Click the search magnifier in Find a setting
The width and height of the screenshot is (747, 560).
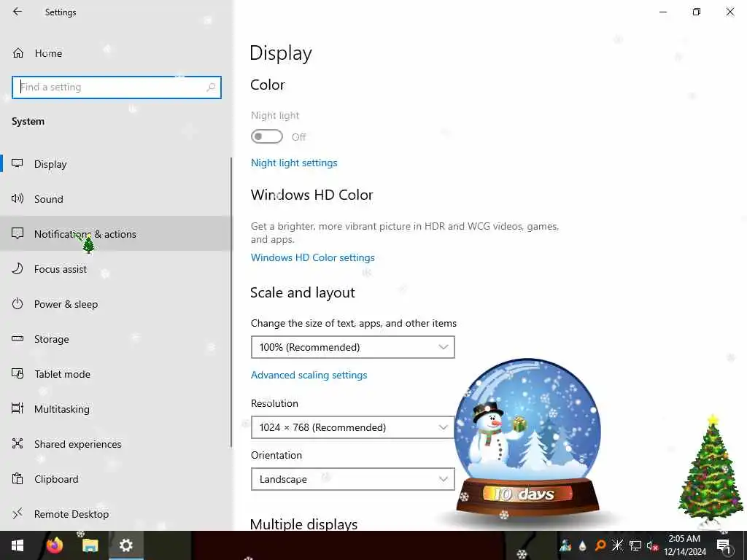tap(211, 87)
